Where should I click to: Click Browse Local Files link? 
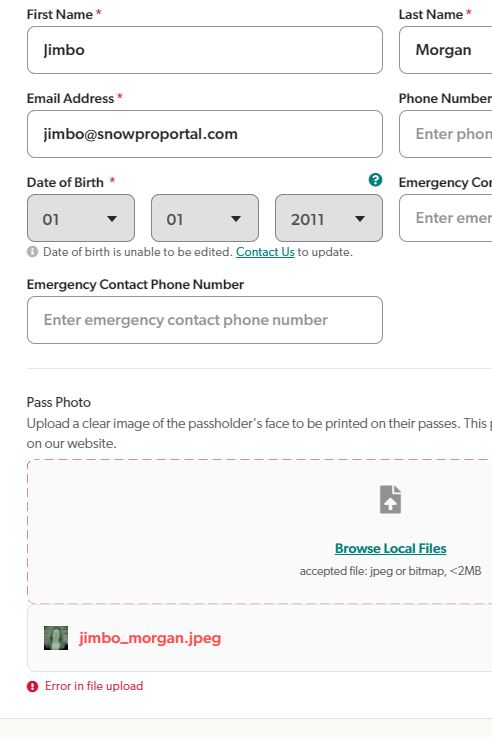[x=390, y=549]
